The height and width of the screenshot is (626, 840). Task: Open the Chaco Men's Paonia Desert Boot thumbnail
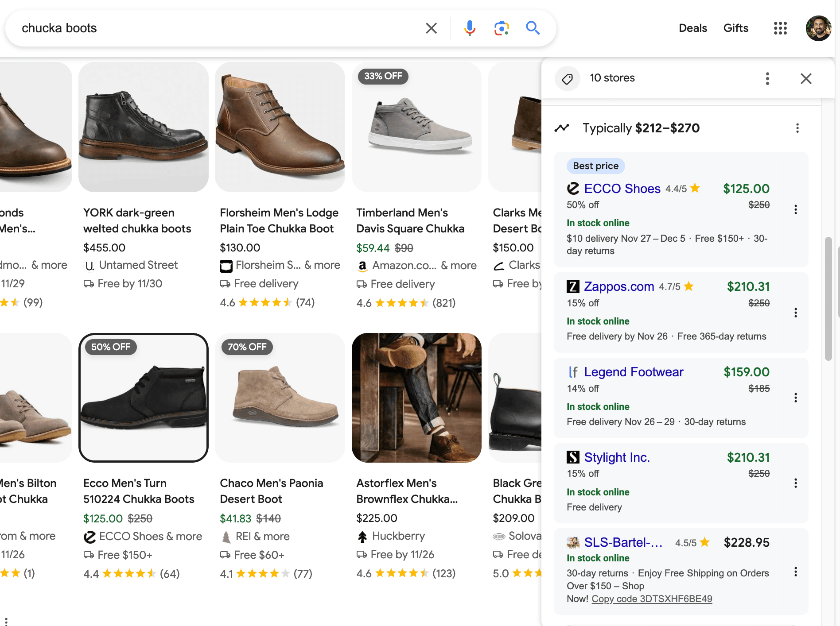(280, 397)
